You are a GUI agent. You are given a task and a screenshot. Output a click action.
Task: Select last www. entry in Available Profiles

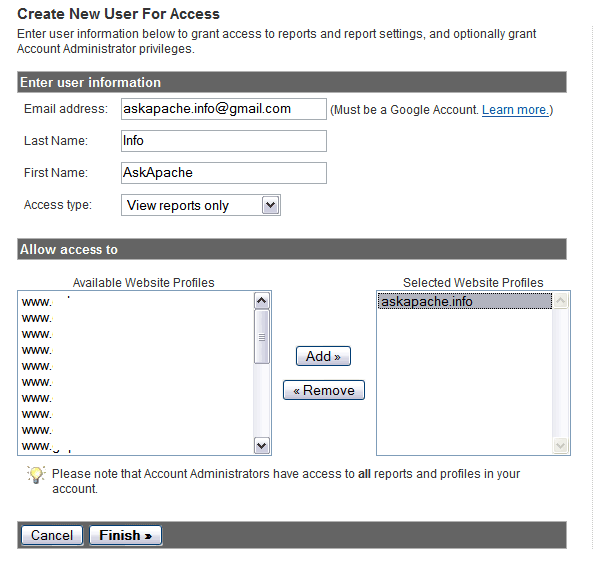136,446
